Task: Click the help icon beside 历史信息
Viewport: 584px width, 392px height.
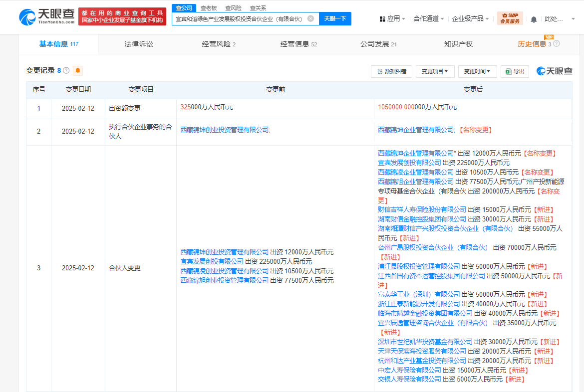Action: (x=557, y=44)
